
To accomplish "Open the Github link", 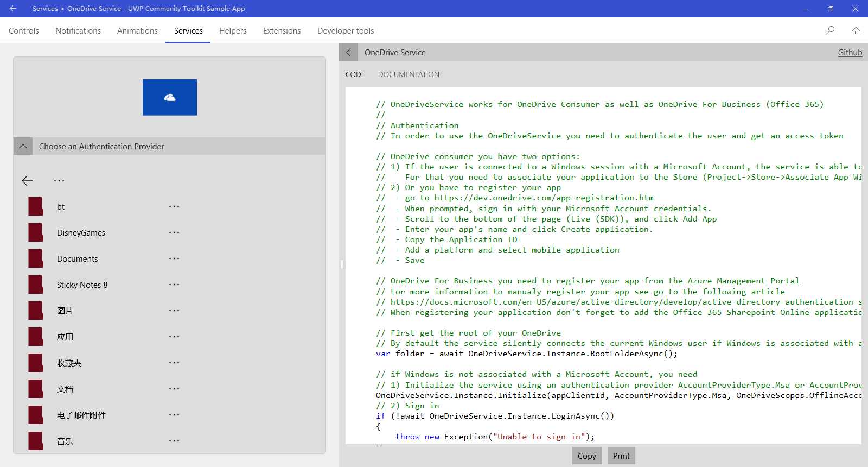I will click(850, 53).
